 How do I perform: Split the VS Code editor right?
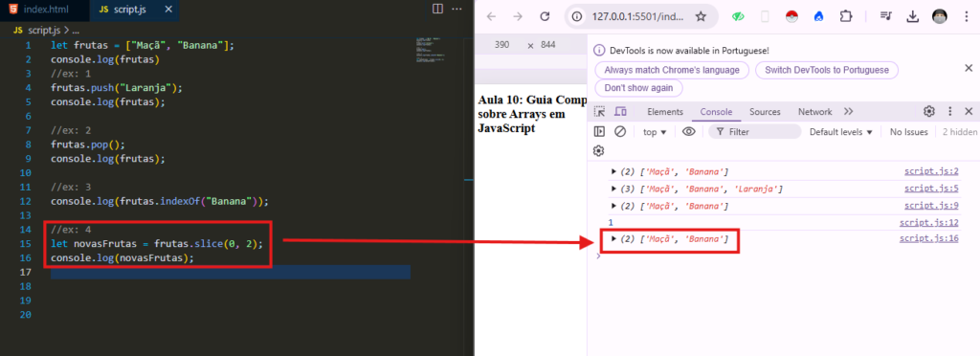pyautogui.click(x=437, y=9)
